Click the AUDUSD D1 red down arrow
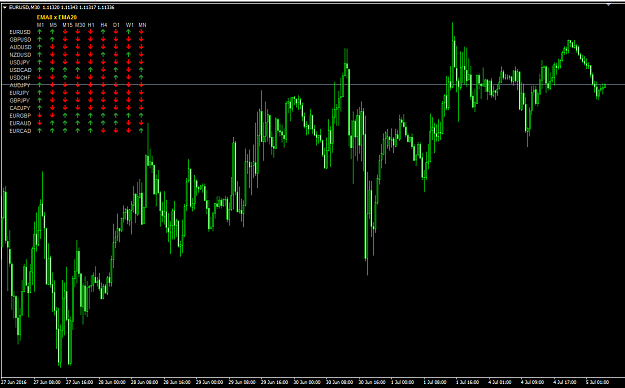Image resolution: width=625 pixels, height=388 pixels. pyautogui.click(x=116, y=47)
